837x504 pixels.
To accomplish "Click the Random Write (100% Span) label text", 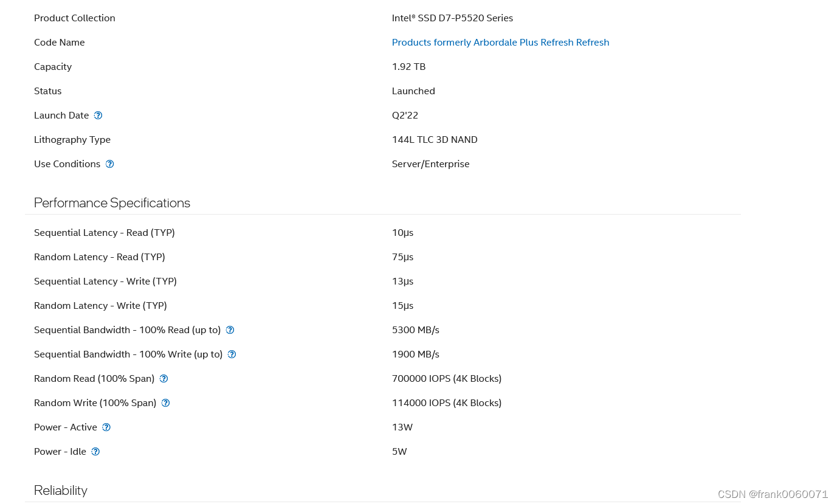I will coord(95,403).
